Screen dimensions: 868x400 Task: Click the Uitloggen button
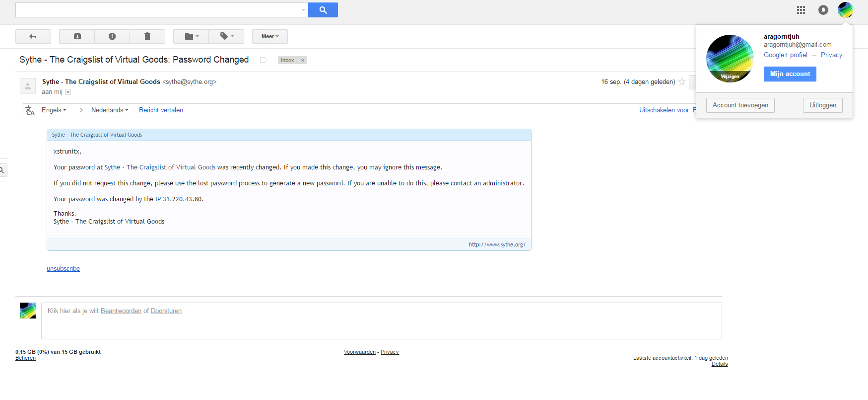823,105
